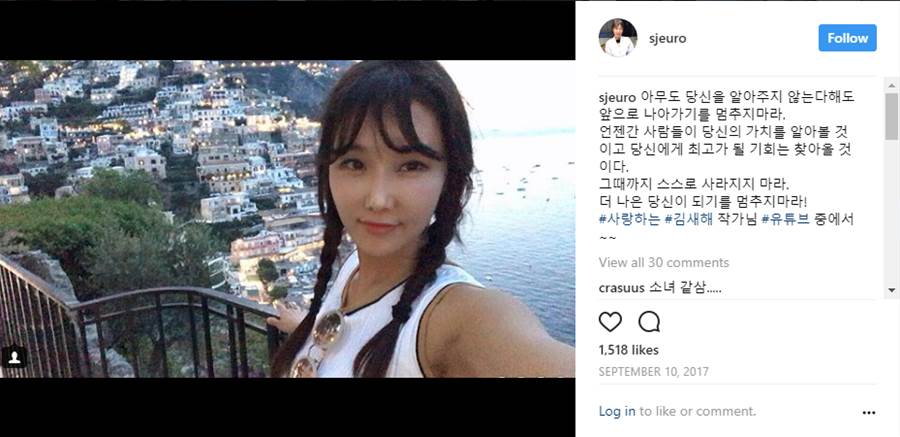Click the comment speech bubble icon

[x=649, y=322]
